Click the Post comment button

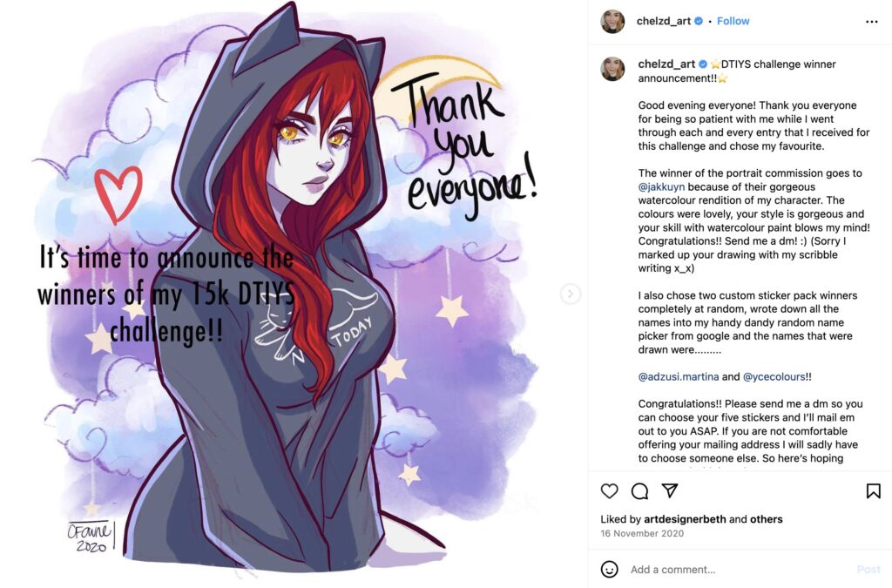point(868,569)
